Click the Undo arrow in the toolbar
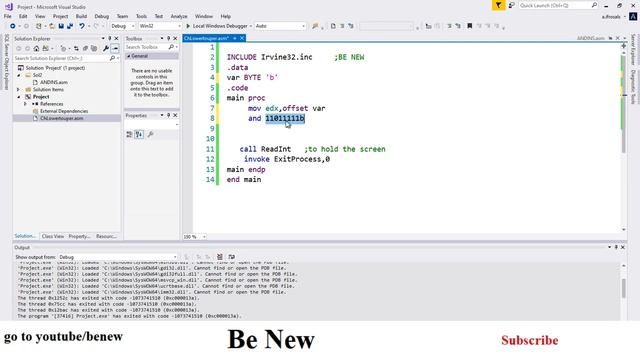The image size is (640, 360). pos(82,26)
